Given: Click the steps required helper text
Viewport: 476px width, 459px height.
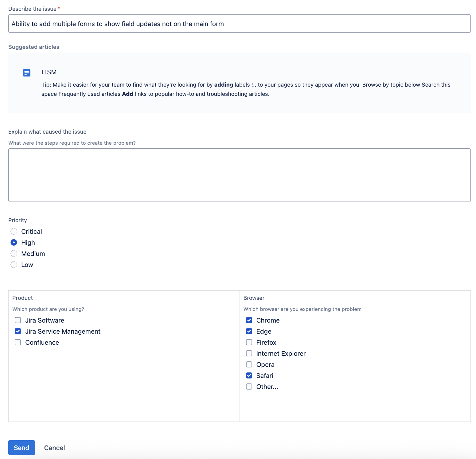Looking at the screenshot, I should (72, 143).
